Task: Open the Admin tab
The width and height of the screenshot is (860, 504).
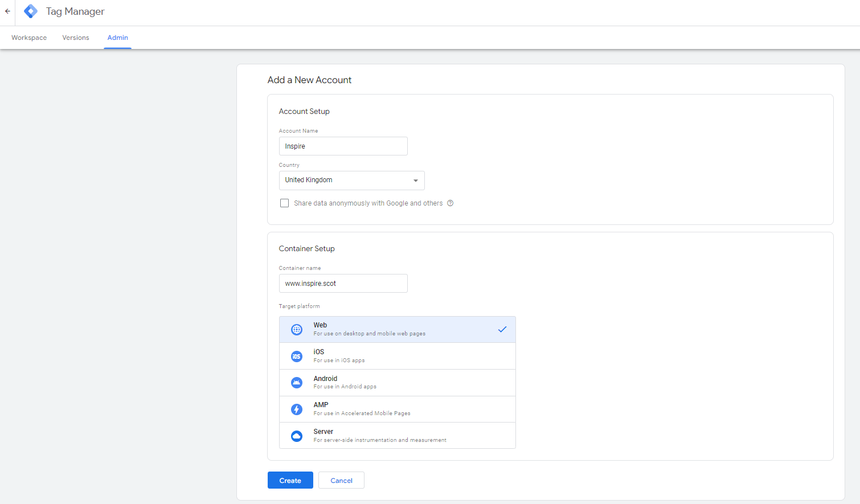Action: click(118, 38)
